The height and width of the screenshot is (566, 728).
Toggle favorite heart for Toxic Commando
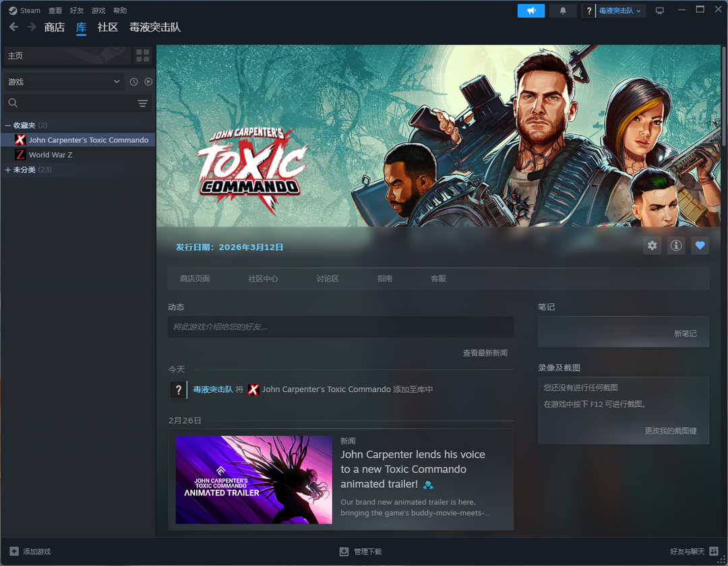pyautogui.click(x=700, y=246)
